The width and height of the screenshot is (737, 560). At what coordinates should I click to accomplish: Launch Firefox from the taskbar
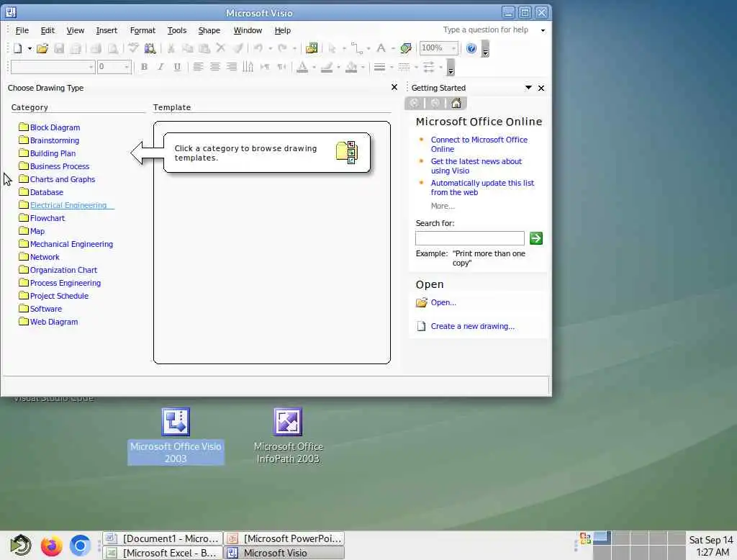click(52, 546)
